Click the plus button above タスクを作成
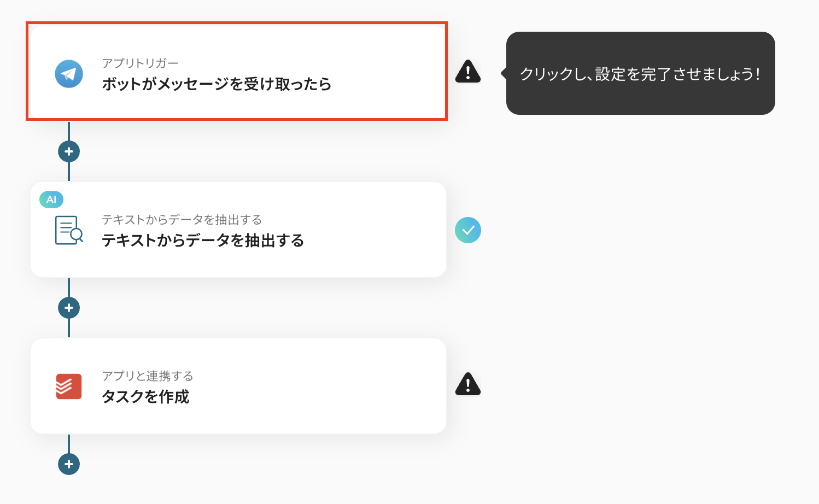Screen dimensions: 819x504 tap(69, 307)
